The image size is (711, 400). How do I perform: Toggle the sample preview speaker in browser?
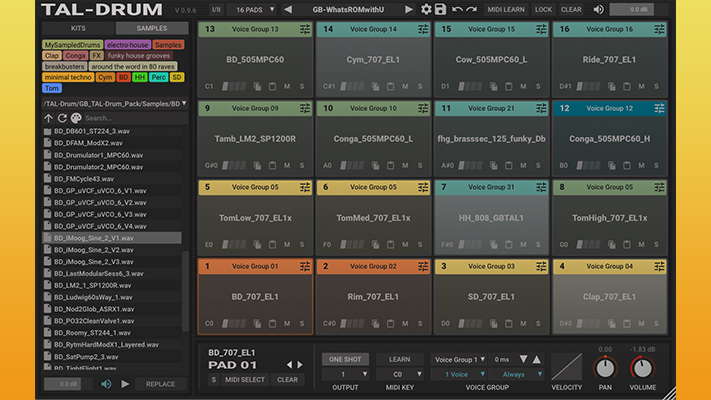click(x=106, y=383)
